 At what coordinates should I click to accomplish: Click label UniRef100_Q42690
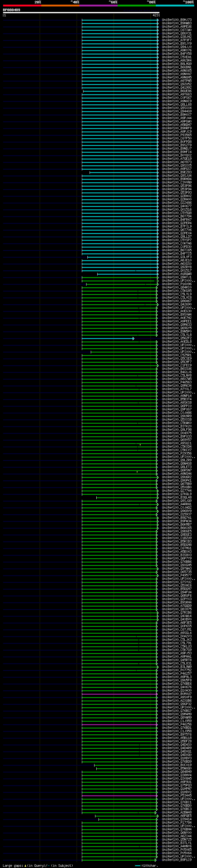pyautogui.click(x=176, y=304)
